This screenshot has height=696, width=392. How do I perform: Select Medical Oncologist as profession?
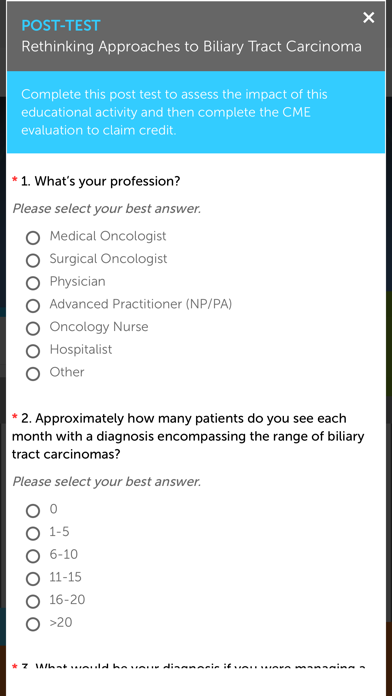pyautogui.click(x=33, y=238)
